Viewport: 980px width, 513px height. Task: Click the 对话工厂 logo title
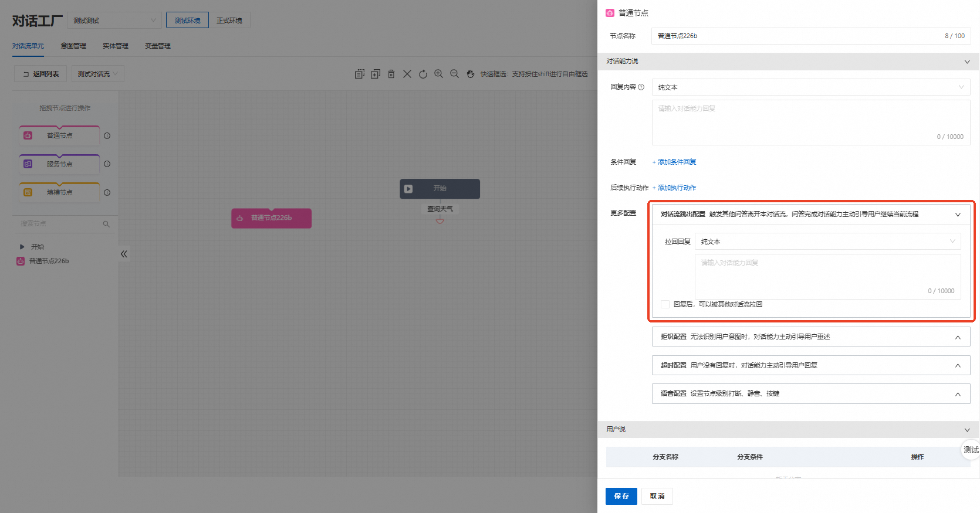coord(38,21)
